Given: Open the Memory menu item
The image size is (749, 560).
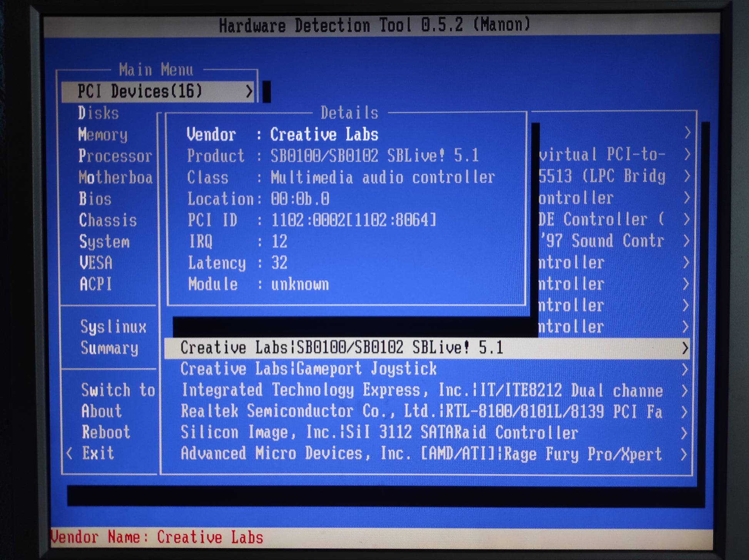Looking at the screenshot, I should point(103,135).
